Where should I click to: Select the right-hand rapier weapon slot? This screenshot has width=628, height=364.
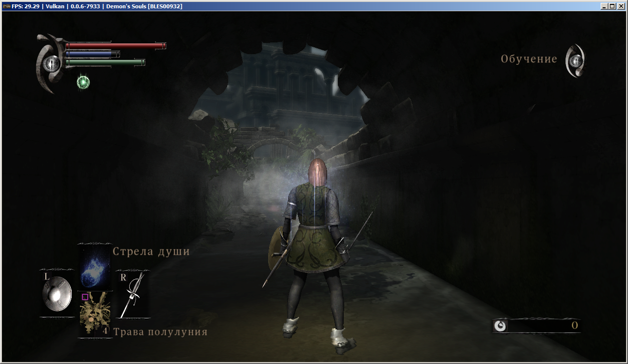(x=133, y=294)
